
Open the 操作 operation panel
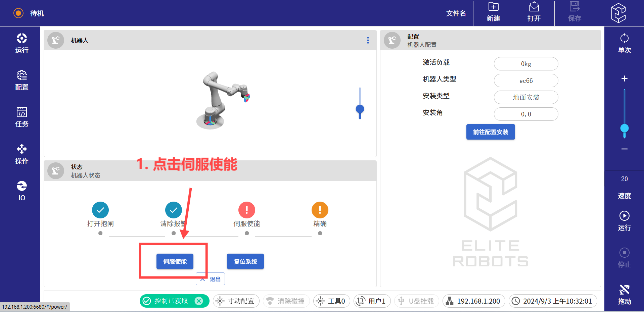pyautogui.click(x=22, y=154)
